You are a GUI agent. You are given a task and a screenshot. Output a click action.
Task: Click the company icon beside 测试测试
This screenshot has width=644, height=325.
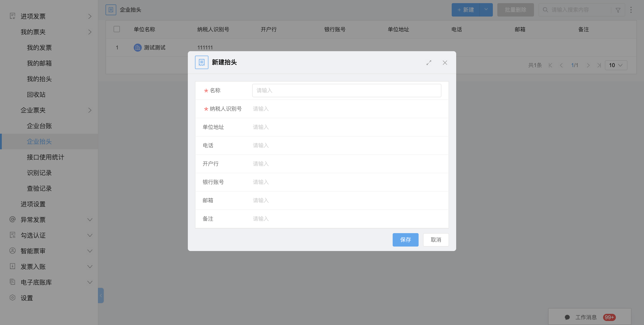pos(138,47)
